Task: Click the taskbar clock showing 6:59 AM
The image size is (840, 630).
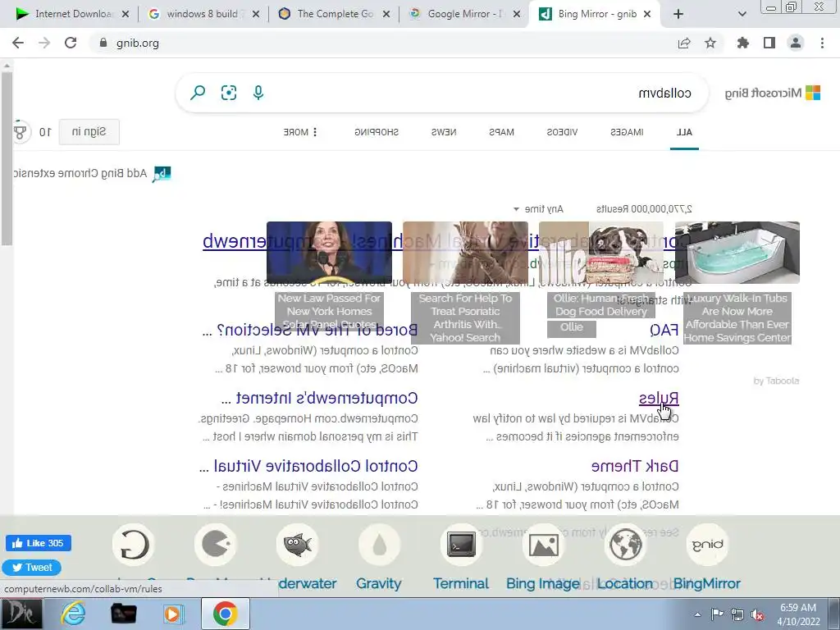Action: tap(798, 614)
